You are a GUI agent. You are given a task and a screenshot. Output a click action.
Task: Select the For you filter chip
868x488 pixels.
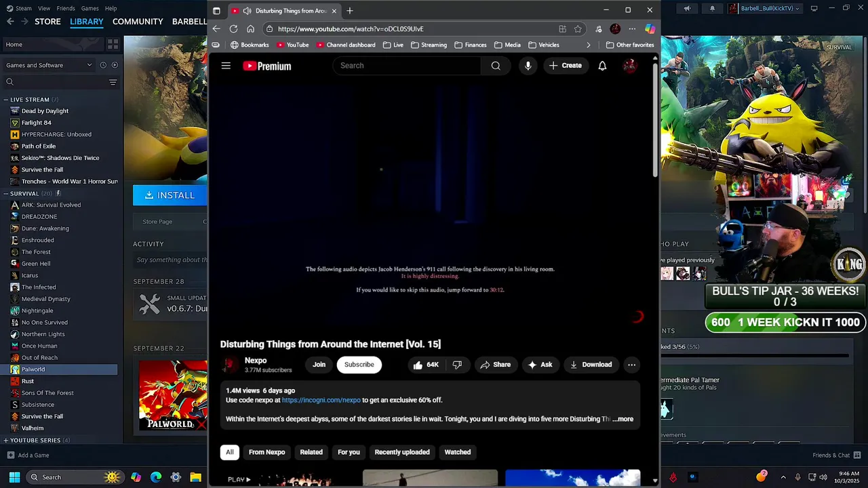tap(349, 452)
